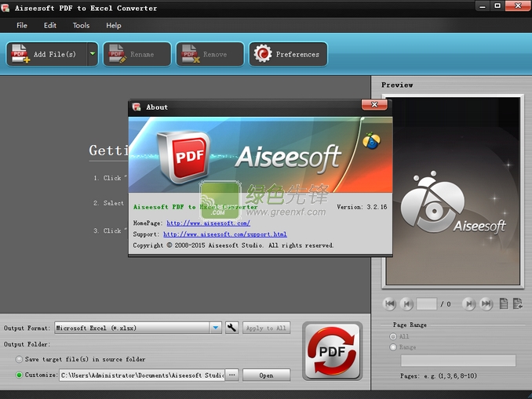Open the aiseesoft.com HomePage link
The image size is (532, 399).
pyautogui.click(x=208, y=223)
